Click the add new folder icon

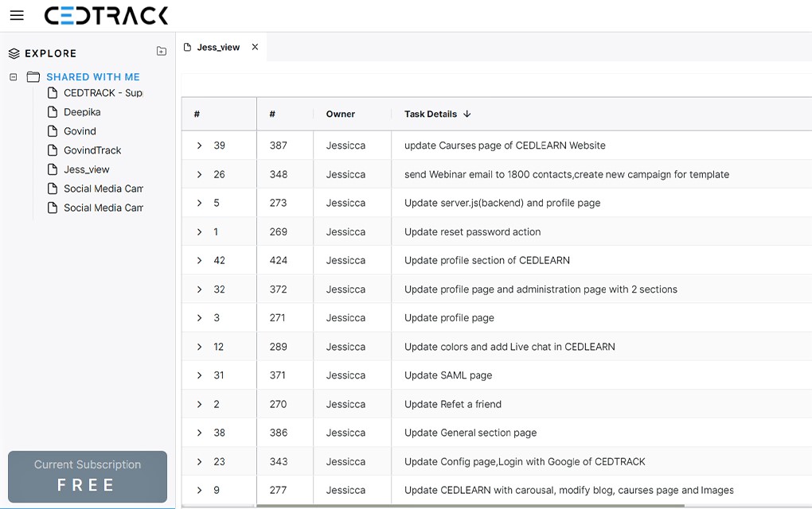pos(162,52)
